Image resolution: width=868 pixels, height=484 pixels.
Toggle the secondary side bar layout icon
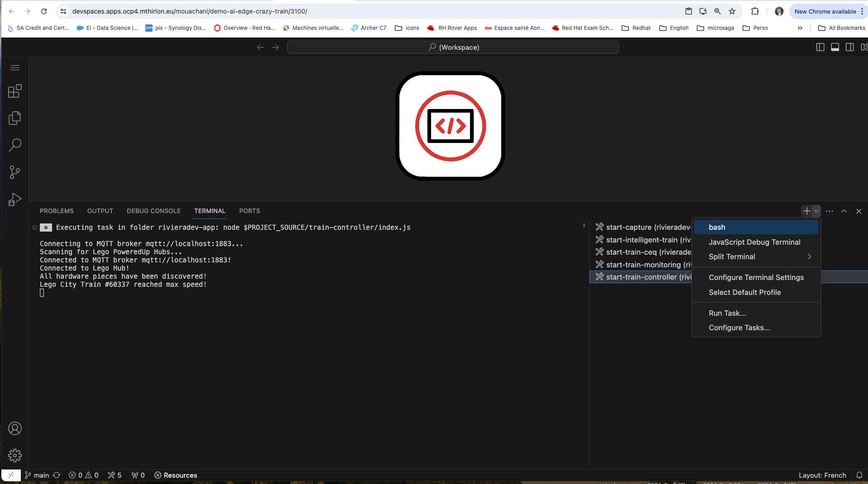[850, 47]
